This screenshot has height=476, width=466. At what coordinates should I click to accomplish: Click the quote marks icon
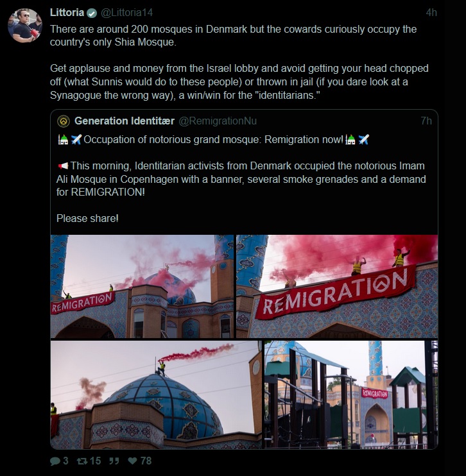pyautogui.click(x=114, y=461)
